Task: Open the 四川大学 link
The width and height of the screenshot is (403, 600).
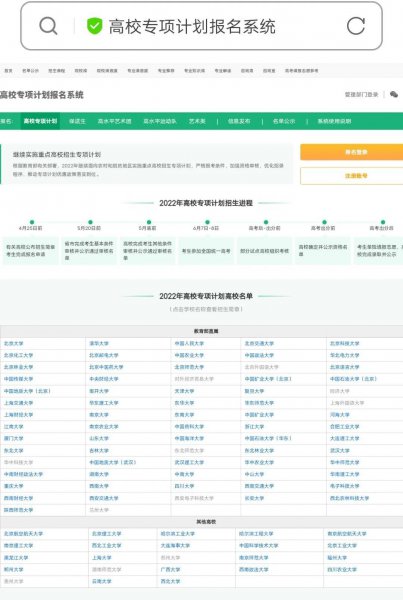Action: pos(184,486)
